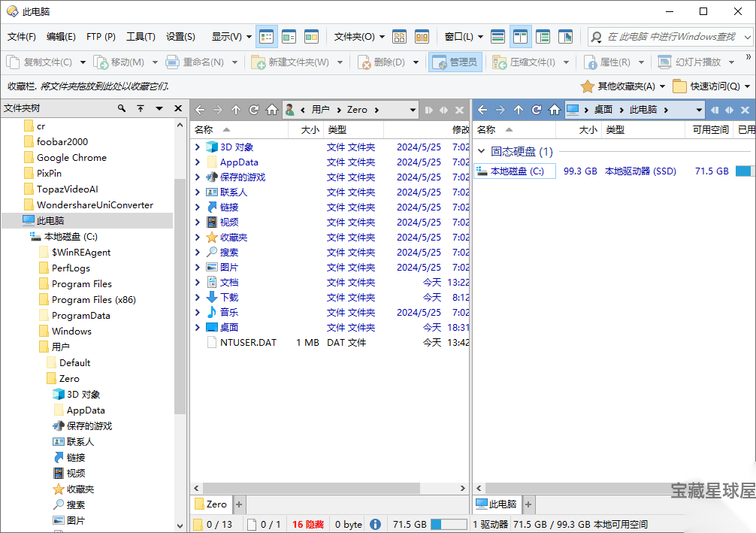Click the Windows search input field
This screenshot has height=533, width=756.
(x=671, y=37)
